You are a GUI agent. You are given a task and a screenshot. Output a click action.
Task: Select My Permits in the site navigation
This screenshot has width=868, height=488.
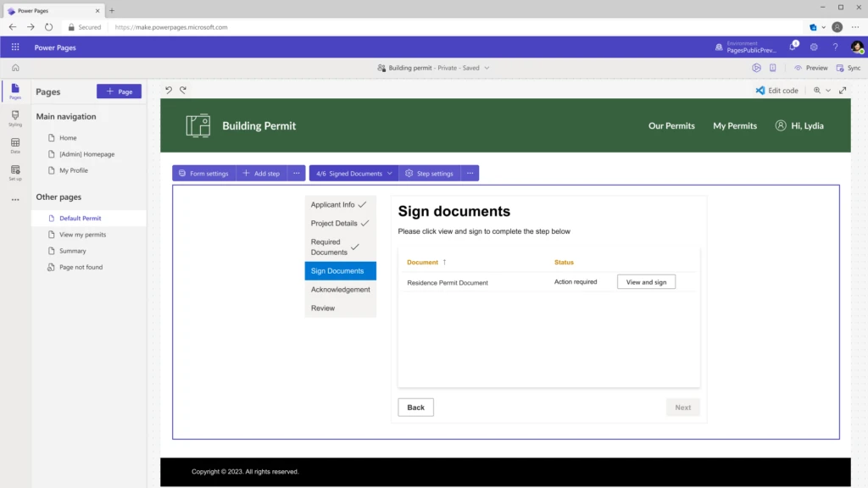pyautogui.click(x=734, y=125)
